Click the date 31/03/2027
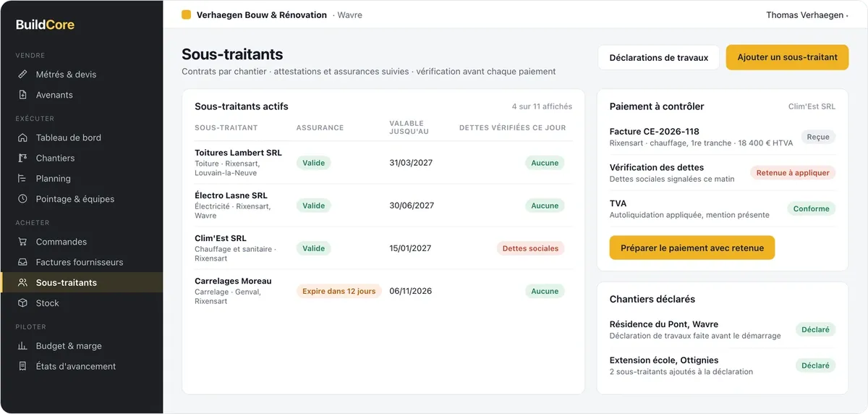Screen dimensions: 868x414 click(x=411, y=163)
